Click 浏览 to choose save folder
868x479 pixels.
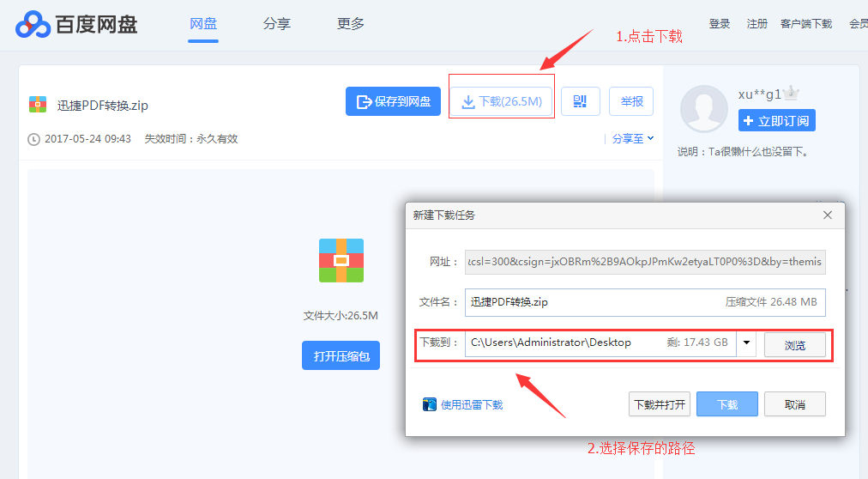click(794, 345)
